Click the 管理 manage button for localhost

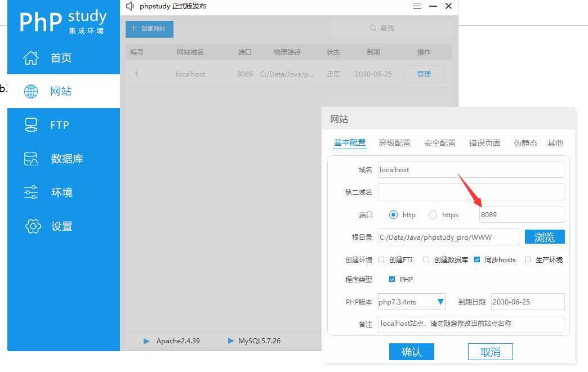[424, 74]
